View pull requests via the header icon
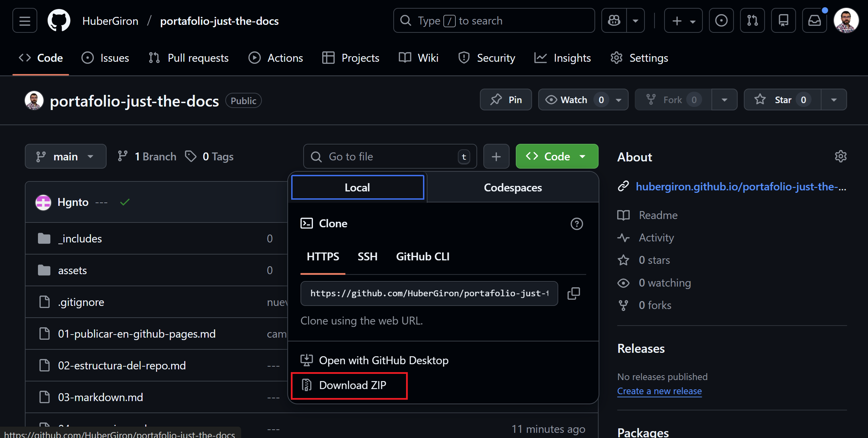Screen dimensions: 868x438 coord(752,20)
